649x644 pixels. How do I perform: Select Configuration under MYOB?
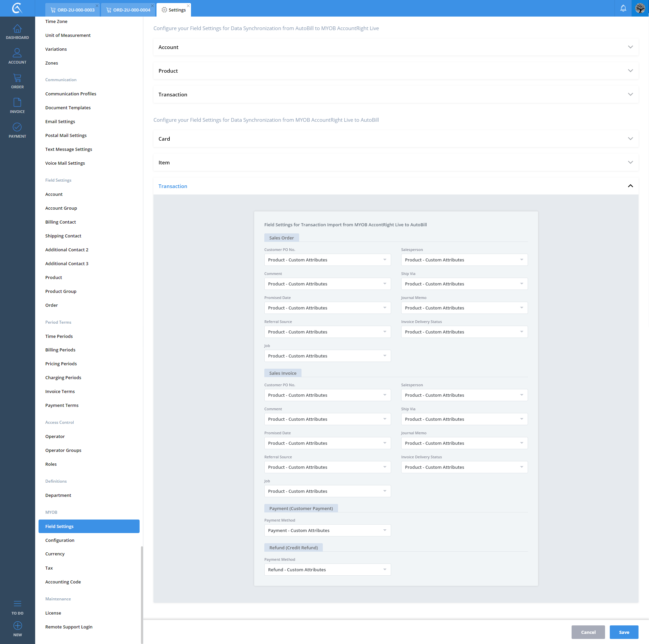[60, 540]
